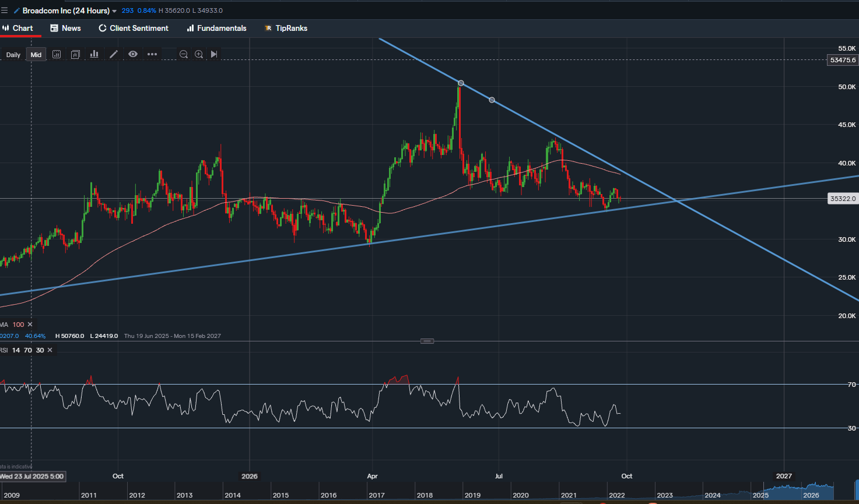The image size is (859, 504).
Task: Toggle the eye visibility icon
Action: pyautogui.click(x=133, y=54)
